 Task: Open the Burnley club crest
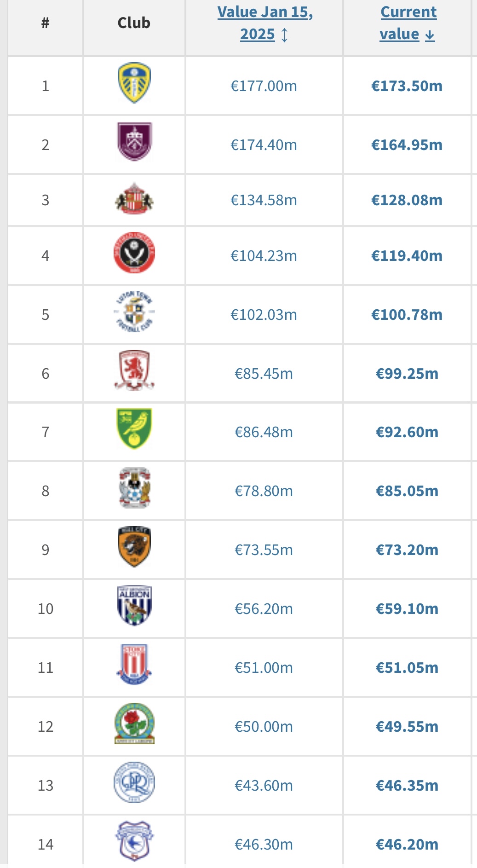coord(134,142)
